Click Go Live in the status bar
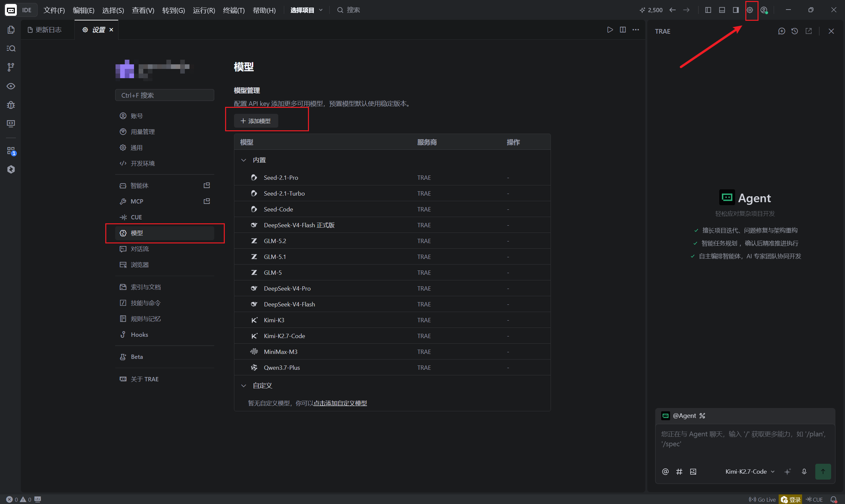The height and width of the screenshot is (504, 845). (x=762, y=500)
